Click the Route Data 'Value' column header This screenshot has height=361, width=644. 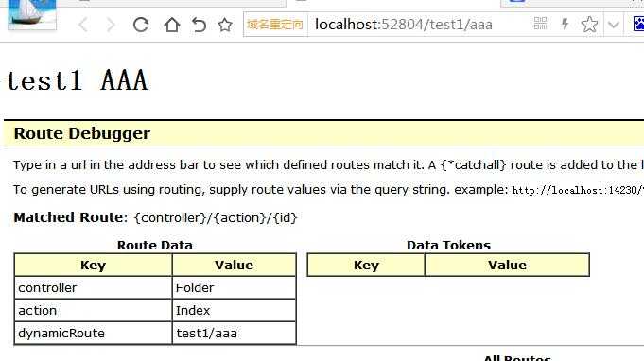click(x=235, y=265)
